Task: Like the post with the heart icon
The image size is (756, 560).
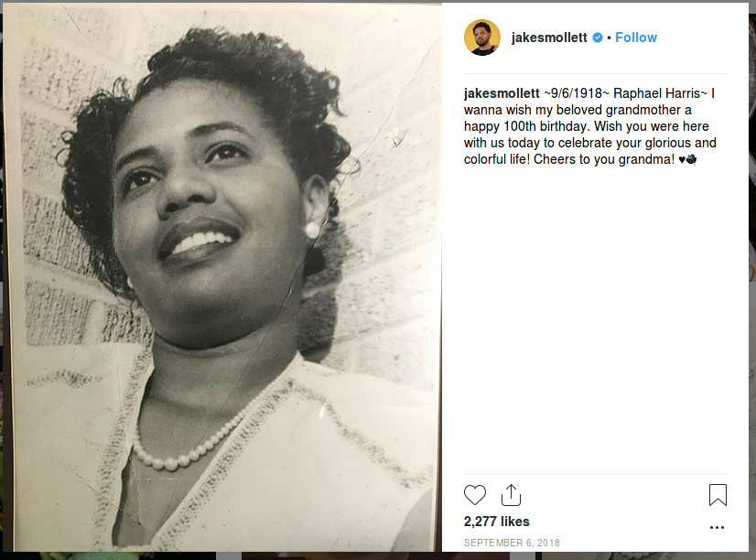Action: click(x=475, y=495)
